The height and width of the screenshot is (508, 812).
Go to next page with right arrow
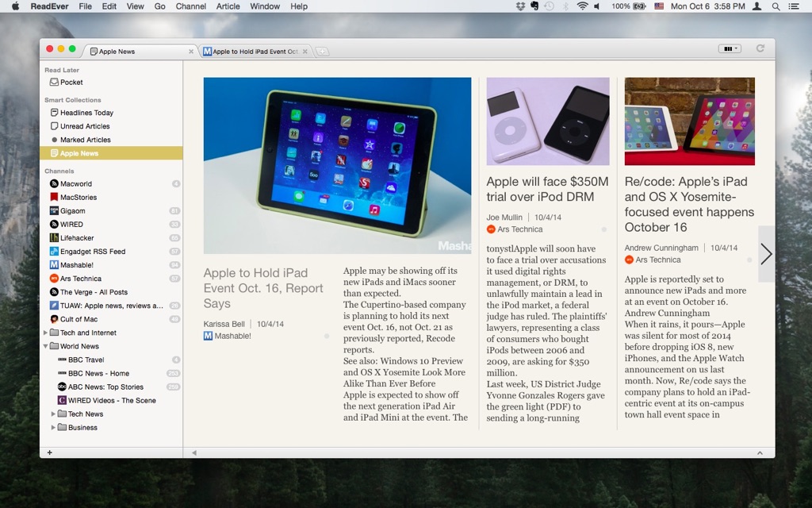767,254
